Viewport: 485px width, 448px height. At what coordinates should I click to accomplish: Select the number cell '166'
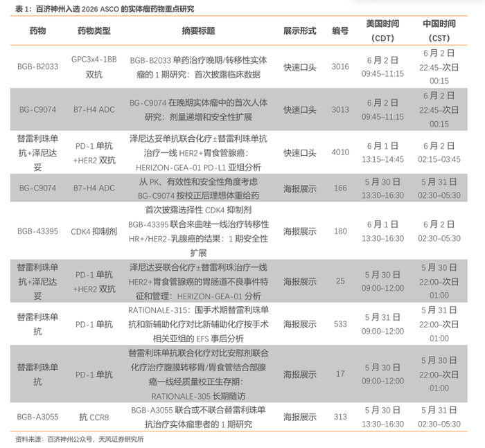(340, 188)
